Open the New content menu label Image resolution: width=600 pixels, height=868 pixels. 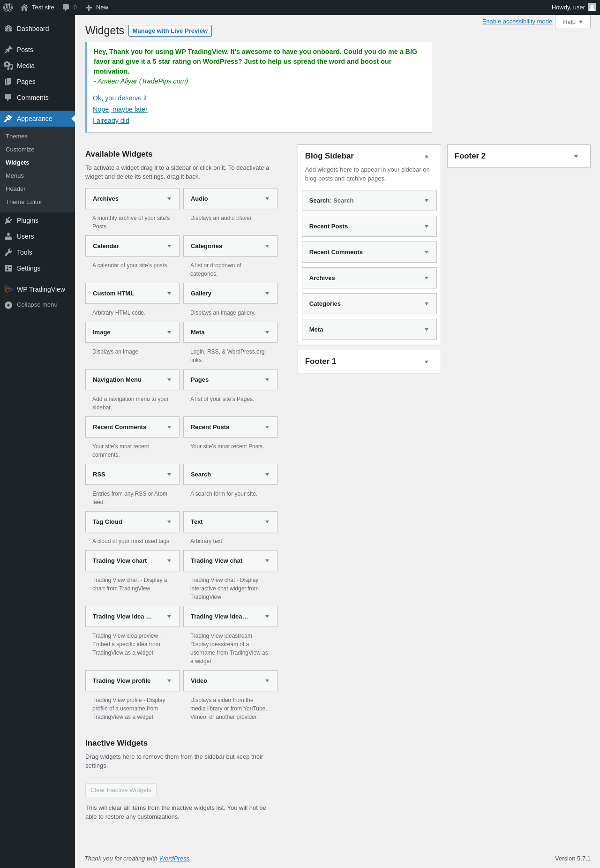pos(102,8)
